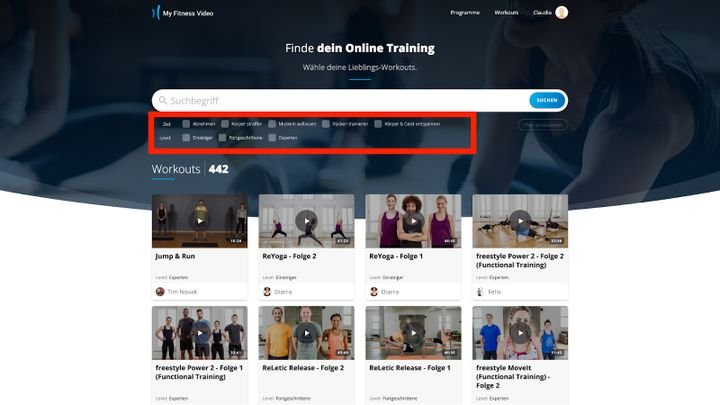This screenshot has height=405, width=720.
Task: Check the Abnehmen goal filter
Action: (x=186, y=124)
